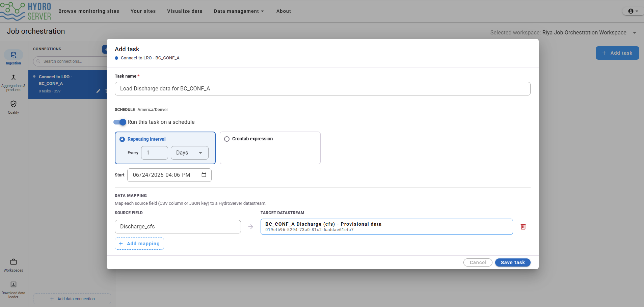Click the Add task button behind dialog
The height and width of the screenshot is (307, 644).
point(617,53)
